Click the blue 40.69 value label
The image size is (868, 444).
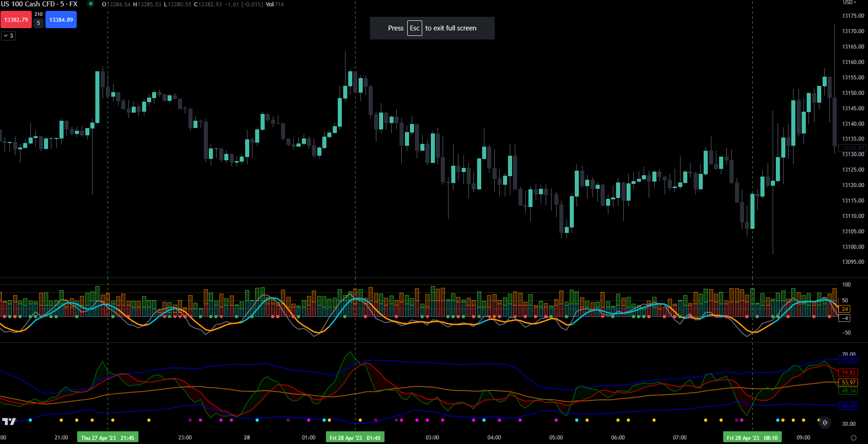[848, 406]
